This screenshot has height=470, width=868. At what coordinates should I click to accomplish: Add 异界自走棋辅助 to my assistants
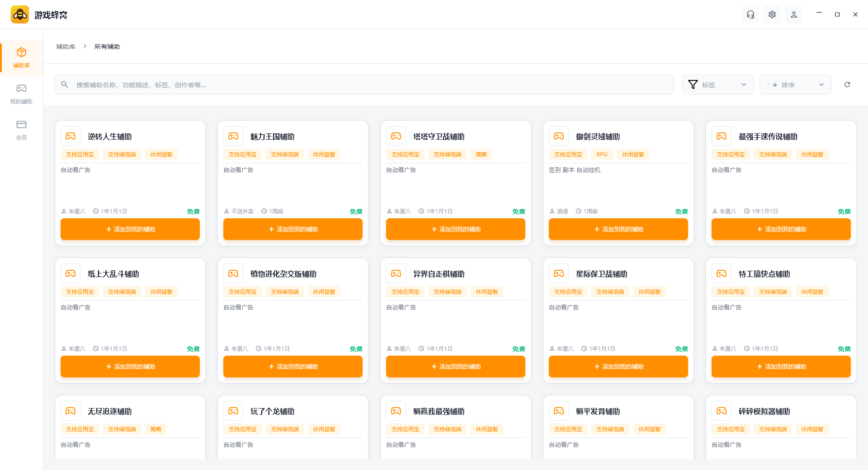pos(456,367)
